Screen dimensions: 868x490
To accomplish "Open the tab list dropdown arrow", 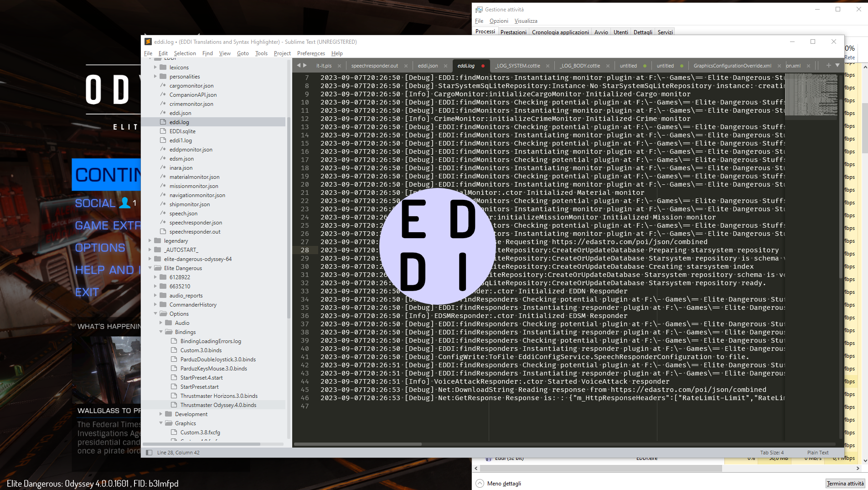I will [837, 65].
